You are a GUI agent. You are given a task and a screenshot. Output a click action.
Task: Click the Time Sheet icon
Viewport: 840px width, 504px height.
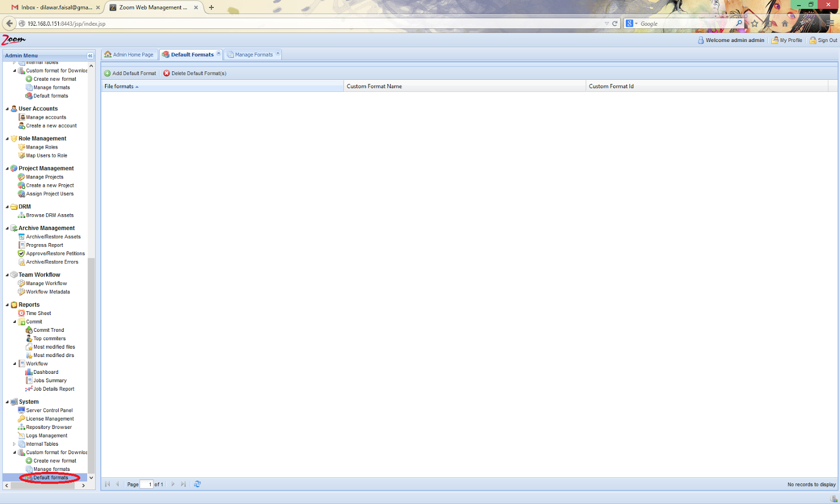pos(22,313)
